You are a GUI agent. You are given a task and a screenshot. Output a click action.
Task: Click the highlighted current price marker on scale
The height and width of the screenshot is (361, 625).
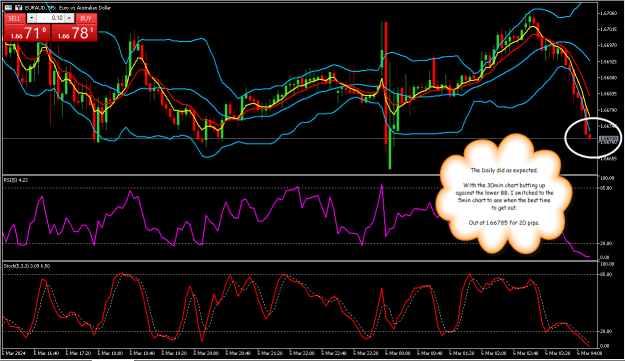(609, 139)
